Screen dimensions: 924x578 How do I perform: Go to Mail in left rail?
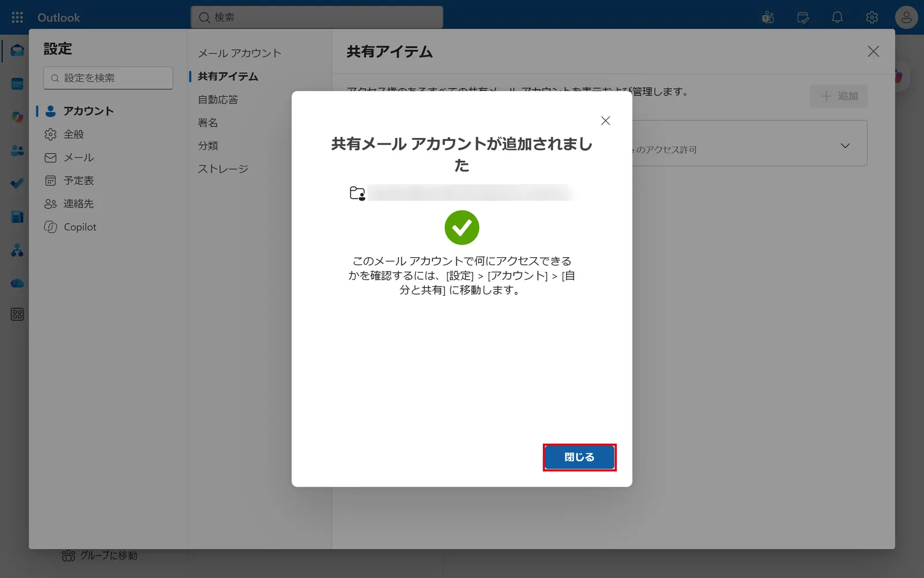click(17, 50)
